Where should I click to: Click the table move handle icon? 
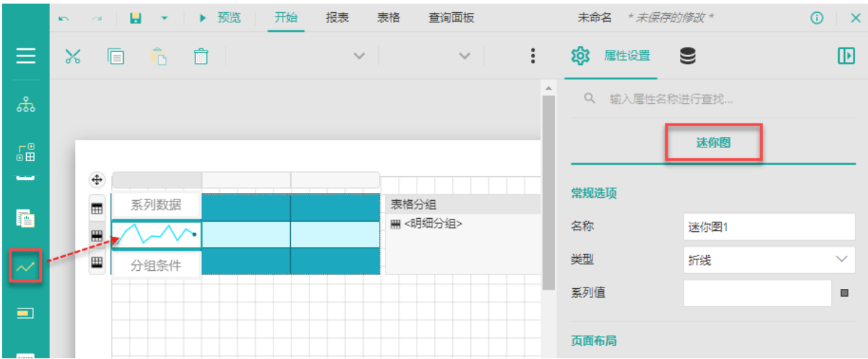coord(97,180)
